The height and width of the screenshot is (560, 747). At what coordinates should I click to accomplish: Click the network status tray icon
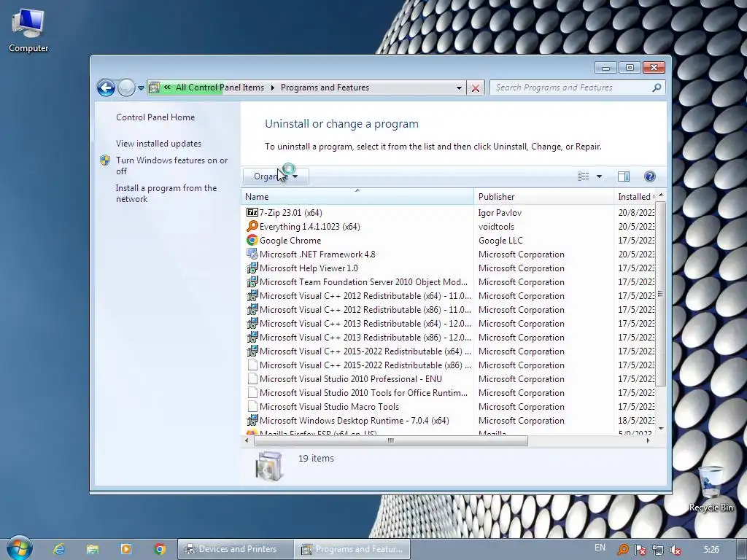point(658,550)
